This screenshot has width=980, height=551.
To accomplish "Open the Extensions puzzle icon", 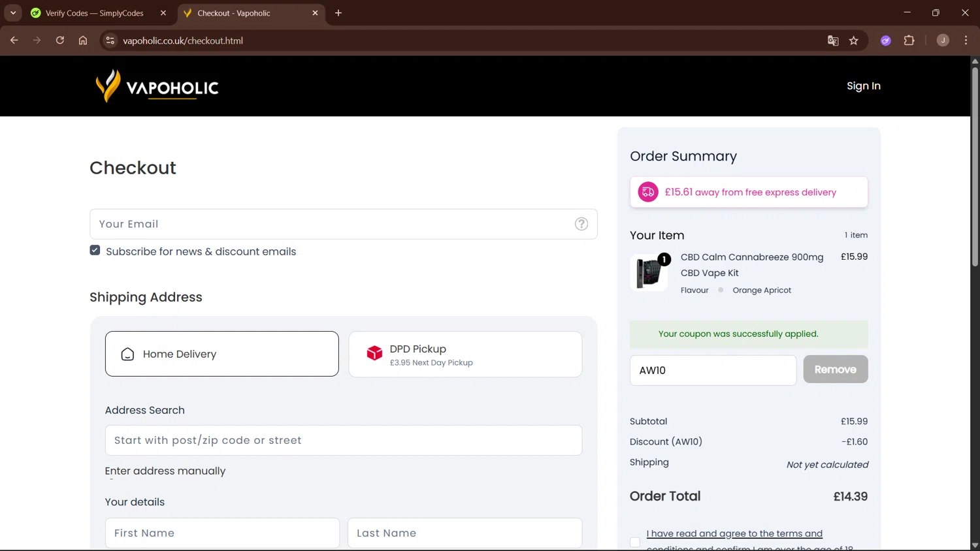I will pyautogui.click(x=909, y=40).
